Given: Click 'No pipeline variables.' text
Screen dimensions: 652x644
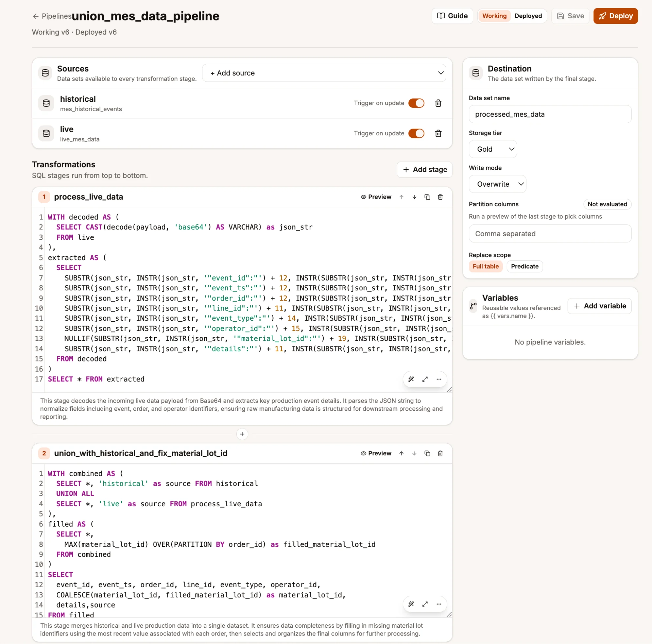Looking at the screenshot, I should (x=550, y=342).
